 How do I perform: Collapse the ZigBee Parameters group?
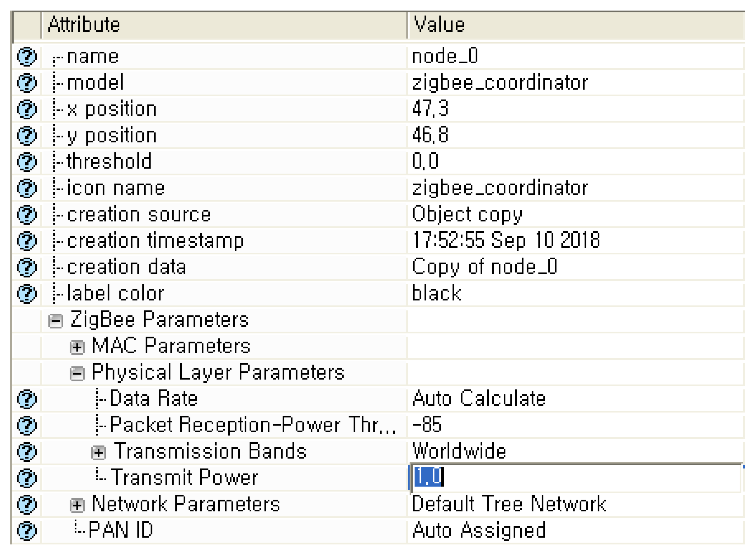click(x=56, y=321)
